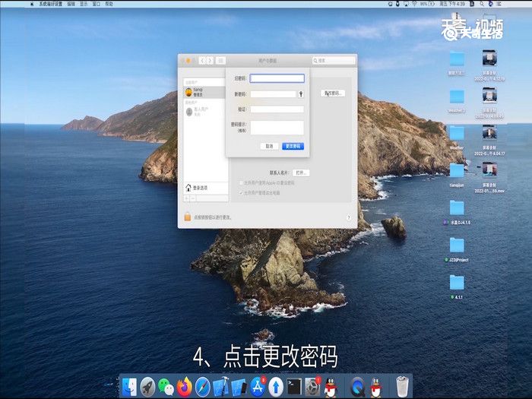Click the Change Password button behind the dialog
Screen dimensions: 532x399
click(333, 93)
